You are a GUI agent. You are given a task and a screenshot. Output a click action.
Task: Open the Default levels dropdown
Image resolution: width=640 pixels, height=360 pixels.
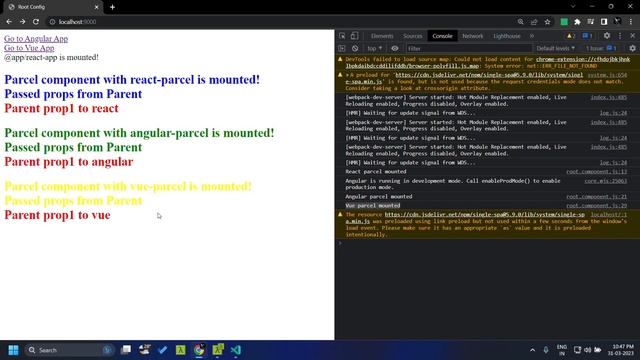click(555, 48)
